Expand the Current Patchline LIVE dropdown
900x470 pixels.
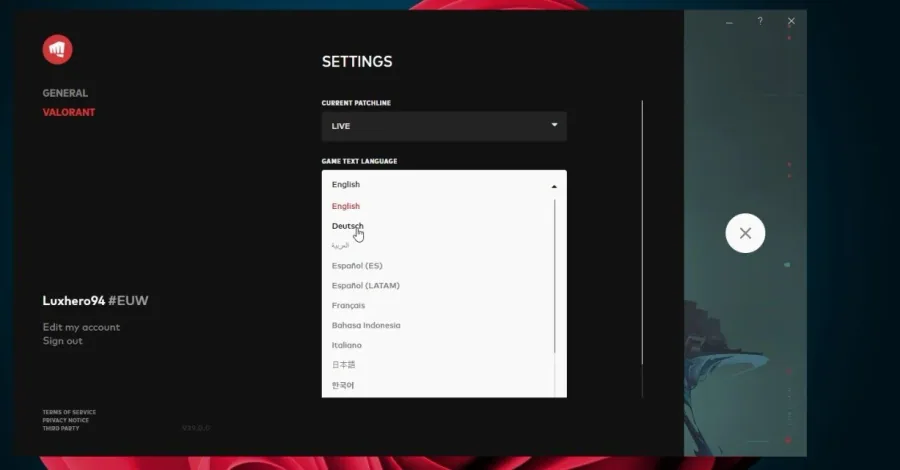[444, 126]
